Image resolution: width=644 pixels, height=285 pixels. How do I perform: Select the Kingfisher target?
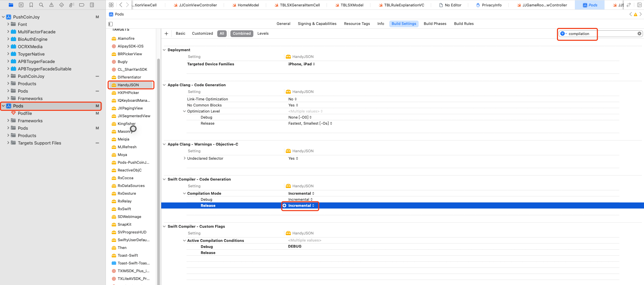click(127, 124)
